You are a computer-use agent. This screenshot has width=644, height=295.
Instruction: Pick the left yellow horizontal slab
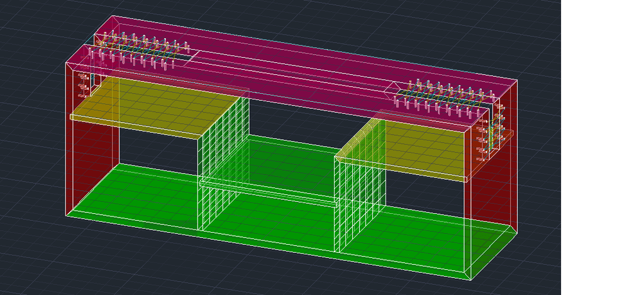pyautogui.click(x=156, y=106)
